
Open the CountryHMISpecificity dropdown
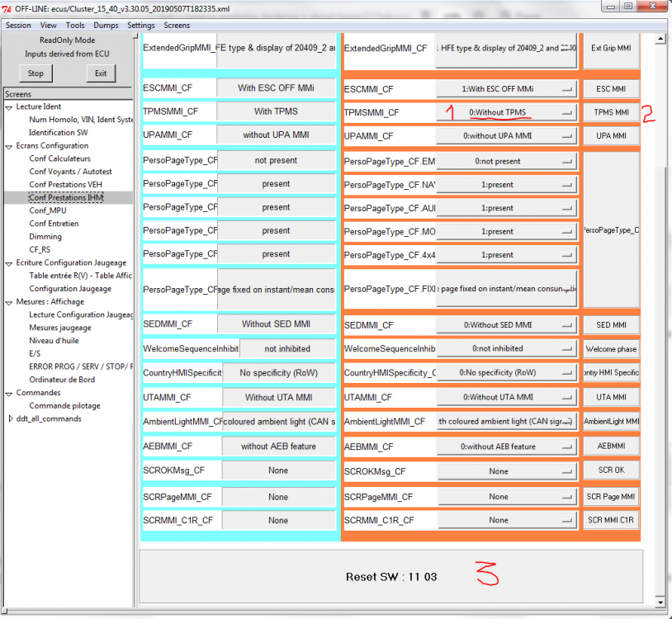click(x=506, y=373)
